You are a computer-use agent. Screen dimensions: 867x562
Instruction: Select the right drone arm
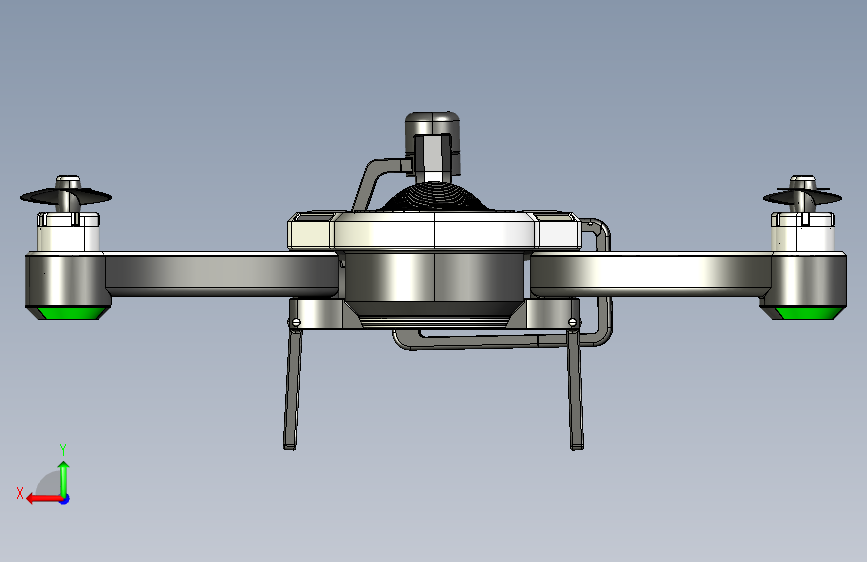point(651,274)
